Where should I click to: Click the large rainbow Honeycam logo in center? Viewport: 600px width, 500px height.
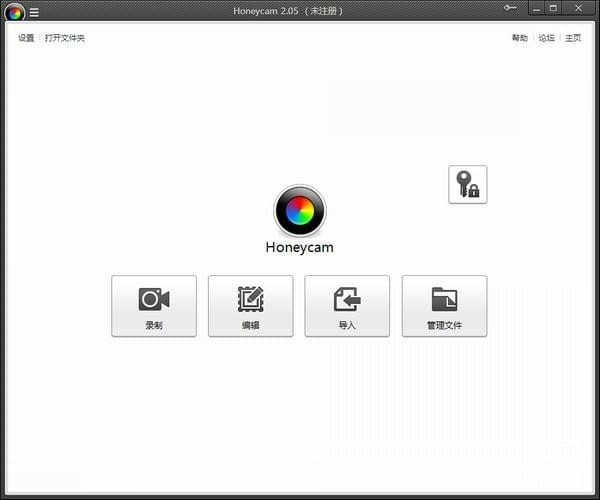click(x=299, y=210)
